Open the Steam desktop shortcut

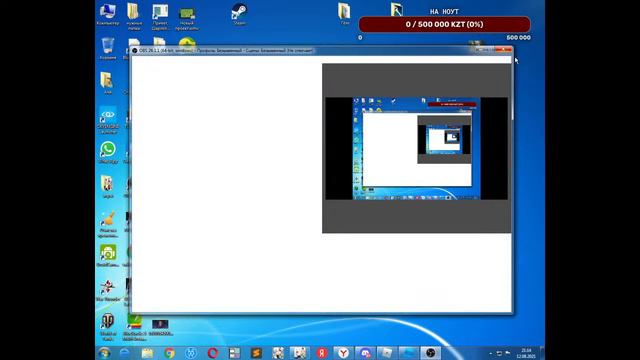click(x=239, y=14)
